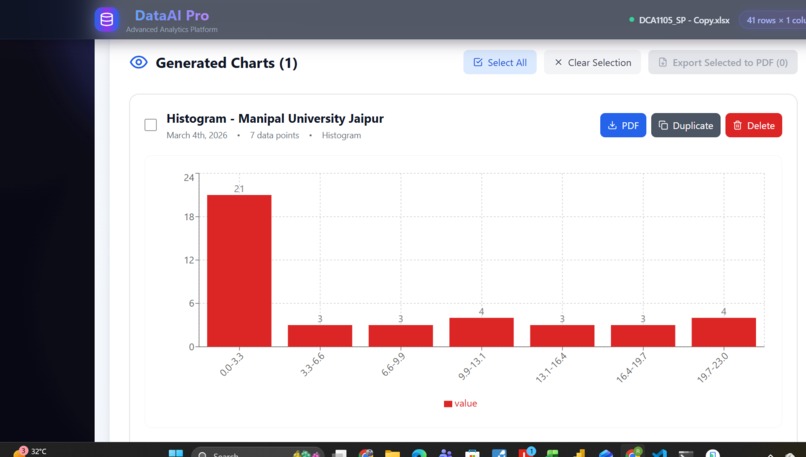This screenshot has height=457, width=806.
Task: Duplicate the Histogram chart
Action: (x=686, y=125)
